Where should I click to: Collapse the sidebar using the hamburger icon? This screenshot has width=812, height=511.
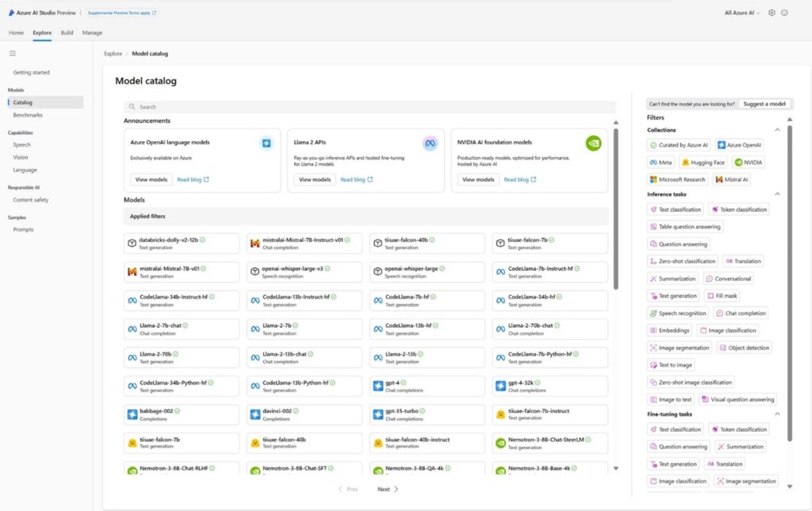13,53
